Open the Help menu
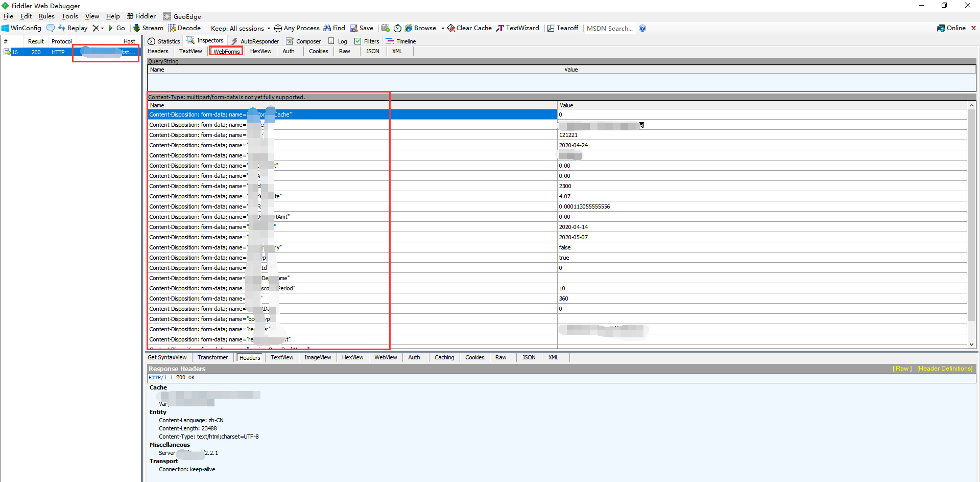This screenshot has height=482, width=980. (x=113, y=16)
